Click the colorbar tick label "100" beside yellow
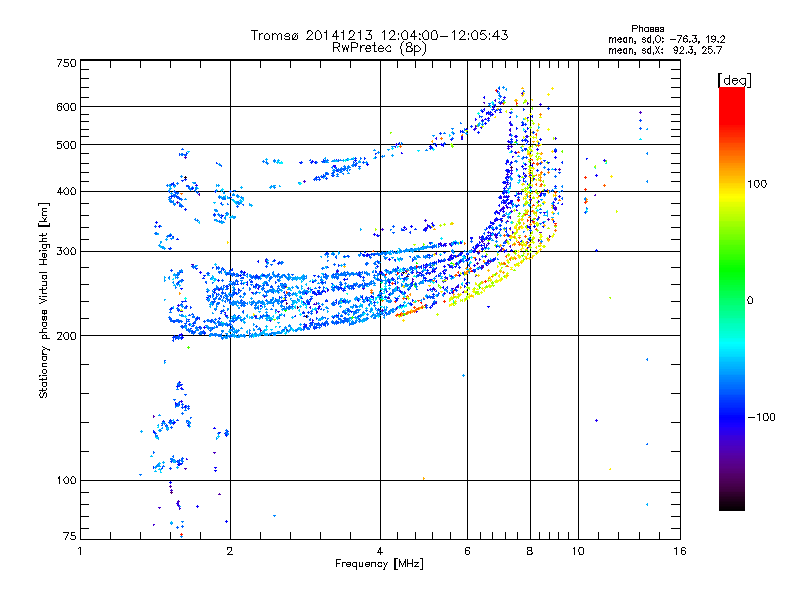 tap(757, 184)
